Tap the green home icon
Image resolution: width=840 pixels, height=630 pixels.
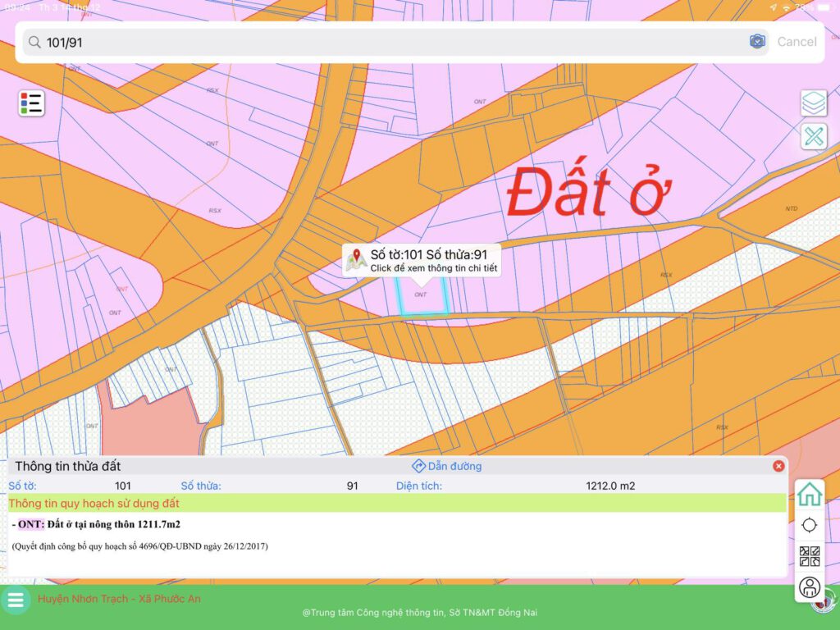[x=810, y=494]
